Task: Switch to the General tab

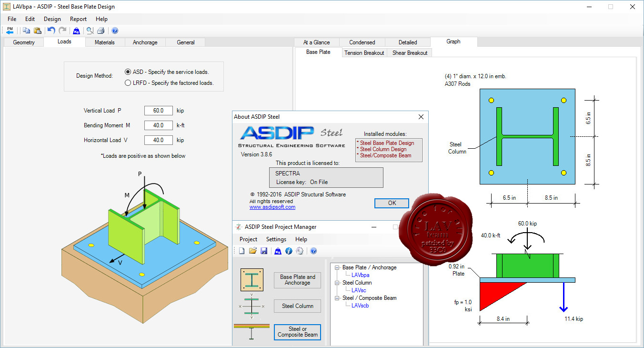Action: [186, 42]
